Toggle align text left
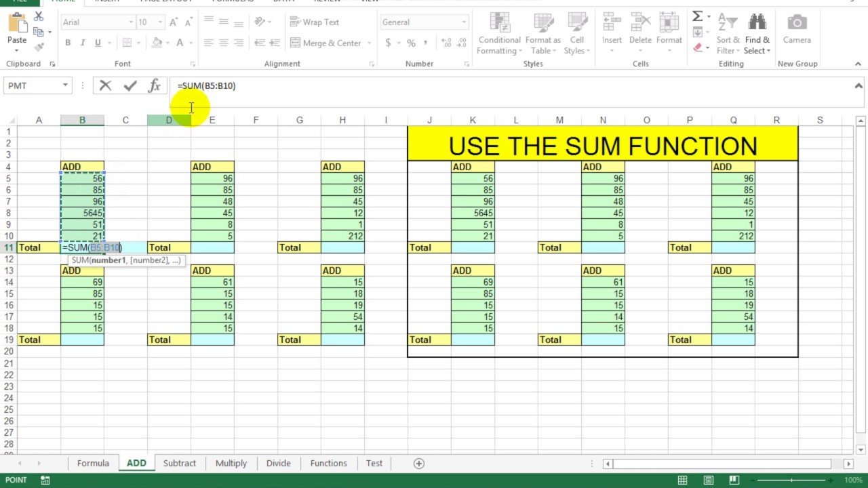868x488 pixels. [x=209, y=43]
